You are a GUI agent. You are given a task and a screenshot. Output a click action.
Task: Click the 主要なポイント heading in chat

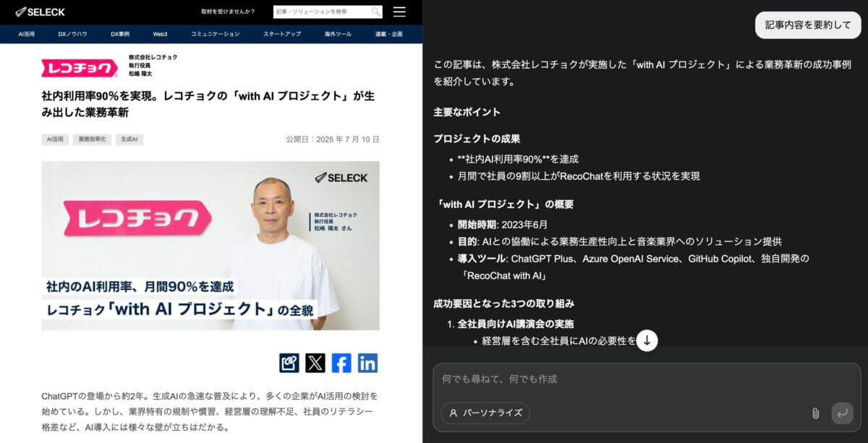(x=467, y=112)
